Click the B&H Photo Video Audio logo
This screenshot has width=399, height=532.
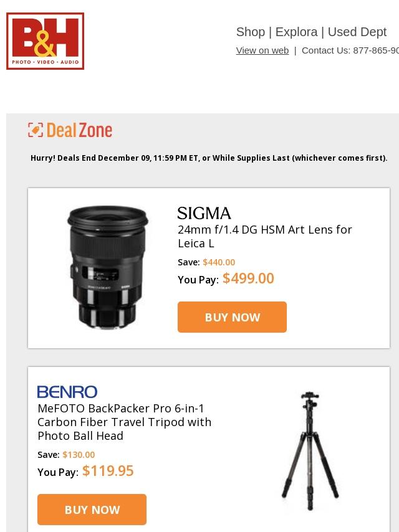[45, 41]
